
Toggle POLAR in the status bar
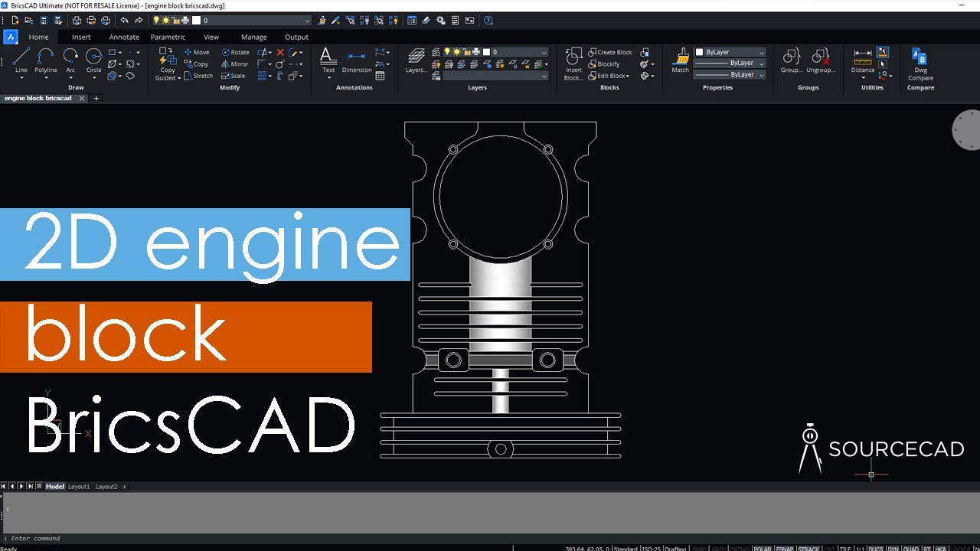(x=763, y=548)
